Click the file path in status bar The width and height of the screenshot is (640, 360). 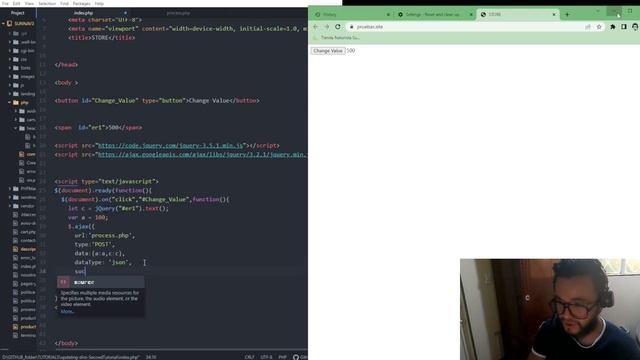71,357
